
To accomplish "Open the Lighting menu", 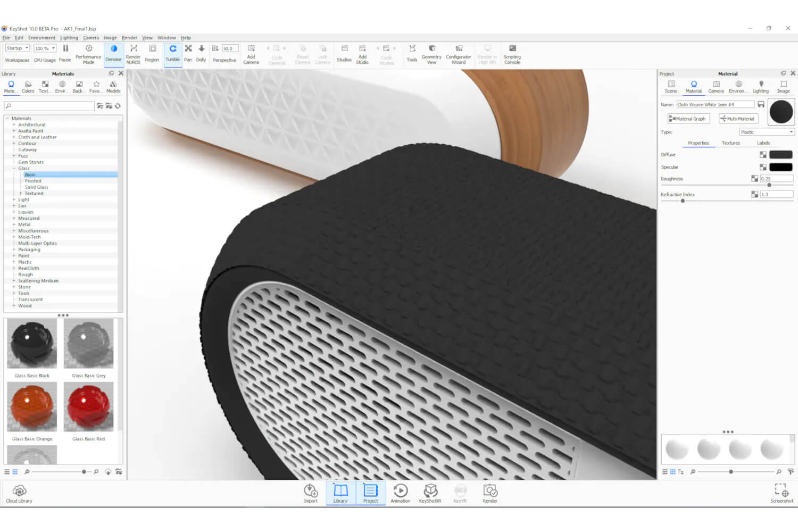I will point(69,38).
